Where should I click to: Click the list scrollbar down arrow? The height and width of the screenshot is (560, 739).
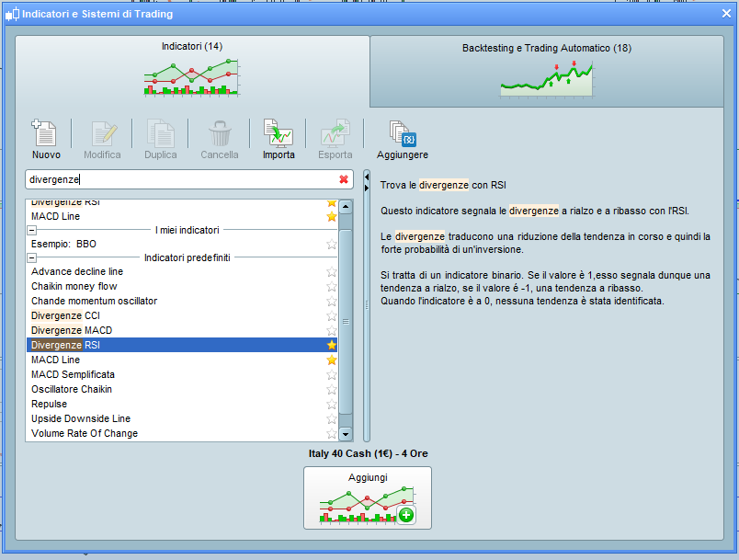[x=346, y=434]
